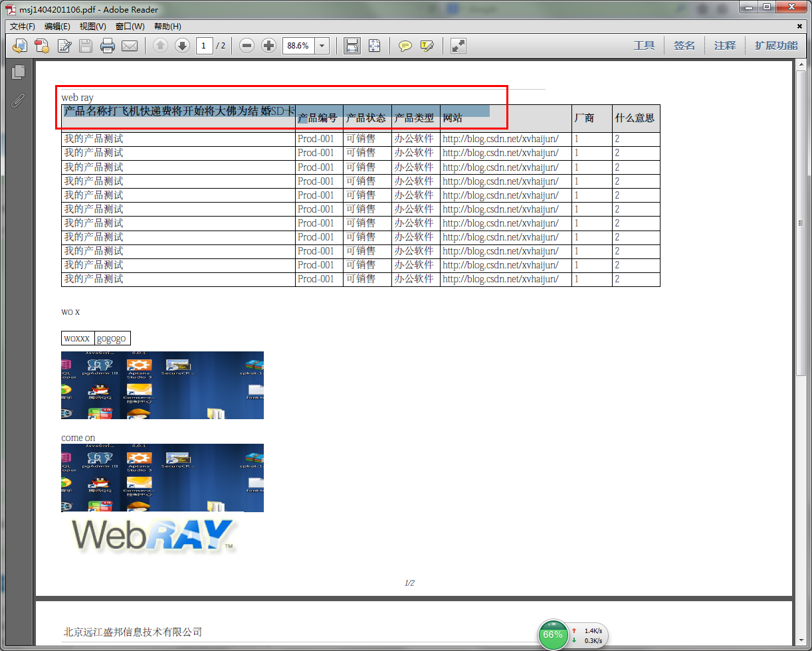Click the email envelope icon
This screenshot has width=812, height=651.
[130, 46]
